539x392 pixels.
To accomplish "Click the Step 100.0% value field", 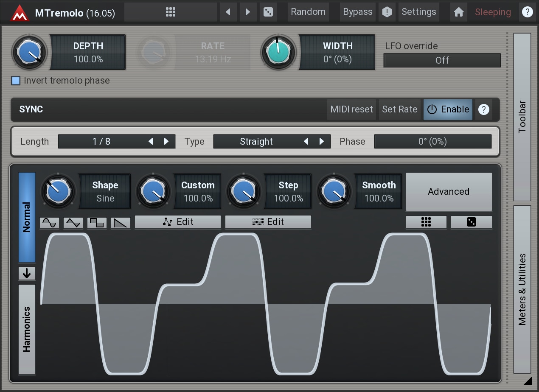I will pyautogui.click(x=288, y=191).
